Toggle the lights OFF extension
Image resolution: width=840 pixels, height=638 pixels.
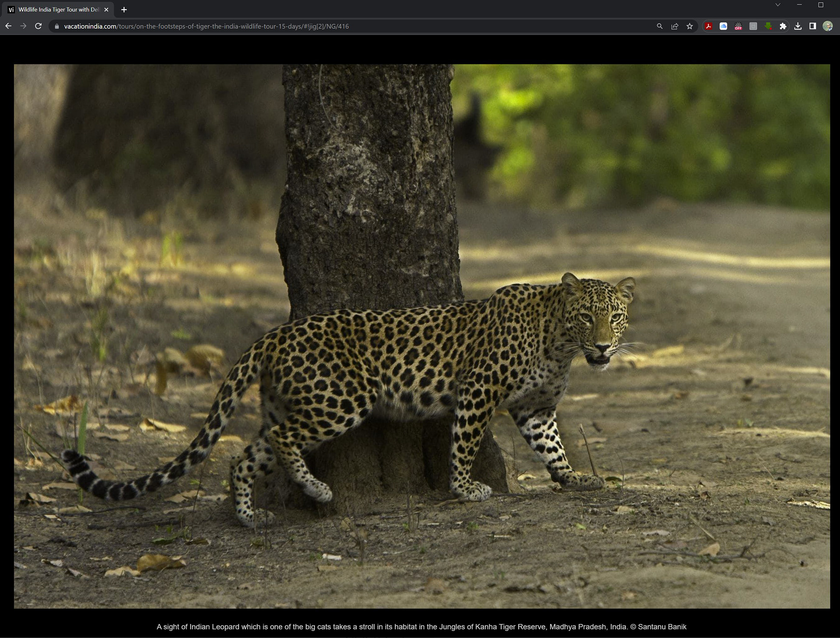pos(738,26)
